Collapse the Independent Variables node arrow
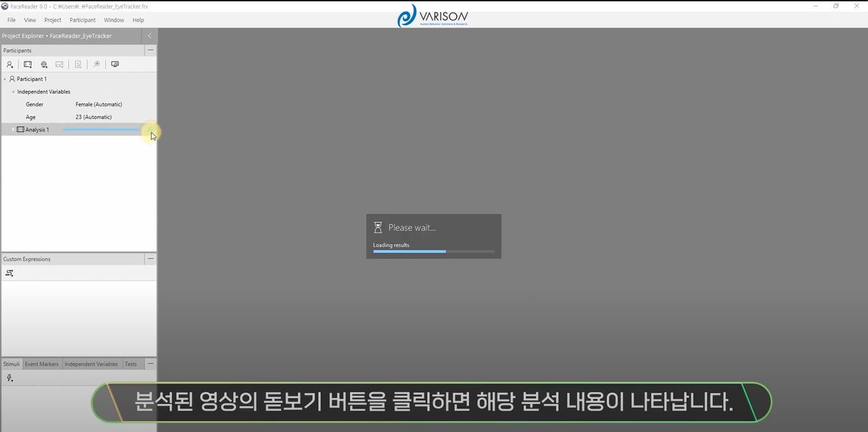868x432 pixels. pyautogui.click(x=13, y=92)
